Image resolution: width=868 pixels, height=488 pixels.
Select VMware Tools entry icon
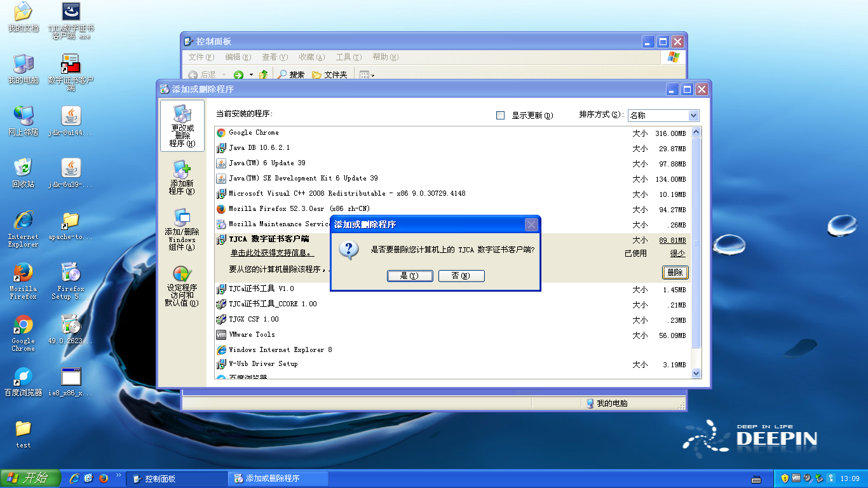[x=221, y=335]
